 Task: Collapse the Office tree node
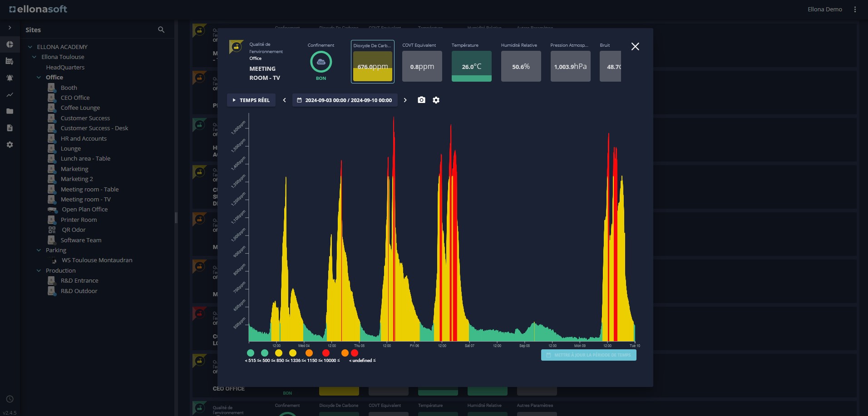(x=39, y=77)
